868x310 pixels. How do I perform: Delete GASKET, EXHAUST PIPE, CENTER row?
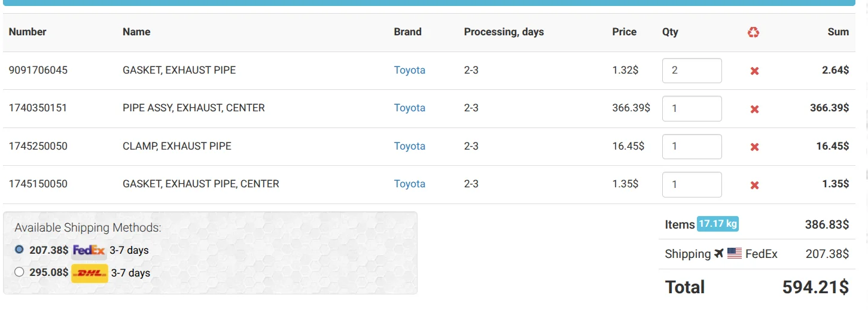[754, 185]
